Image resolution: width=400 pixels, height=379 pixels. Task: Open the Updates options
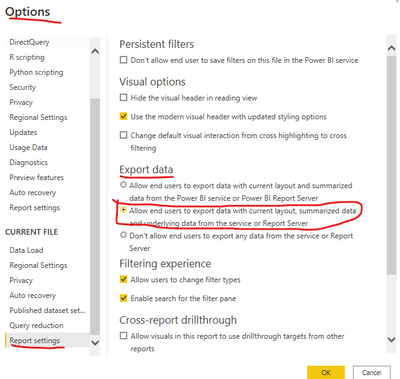[23, 132]
